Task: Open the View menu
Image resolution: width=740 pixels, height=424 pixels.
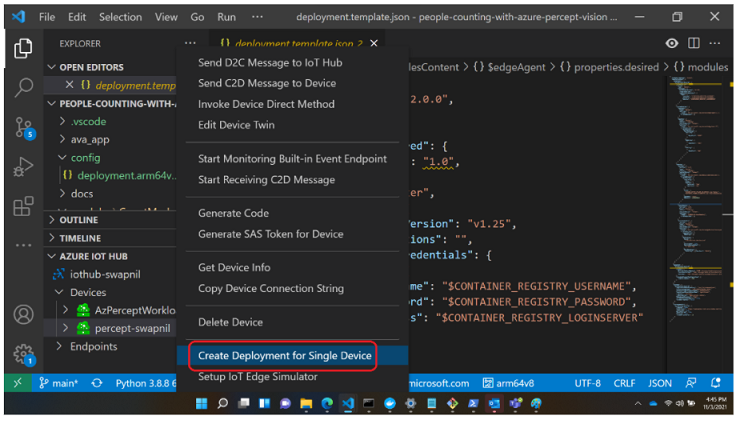Action: pos(166,17)
